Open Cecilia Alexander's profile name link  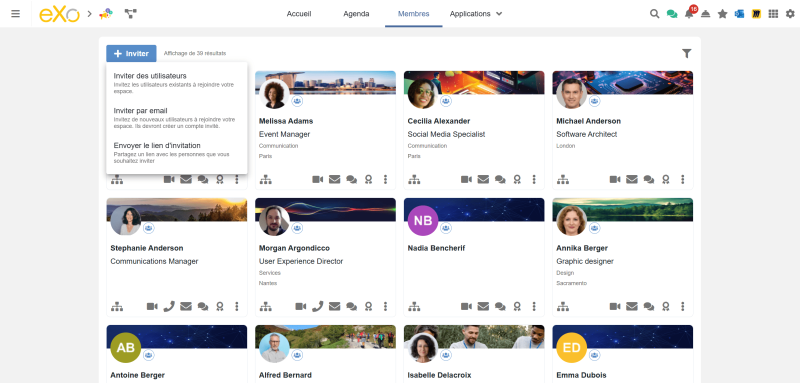click(x=439, y=121)
